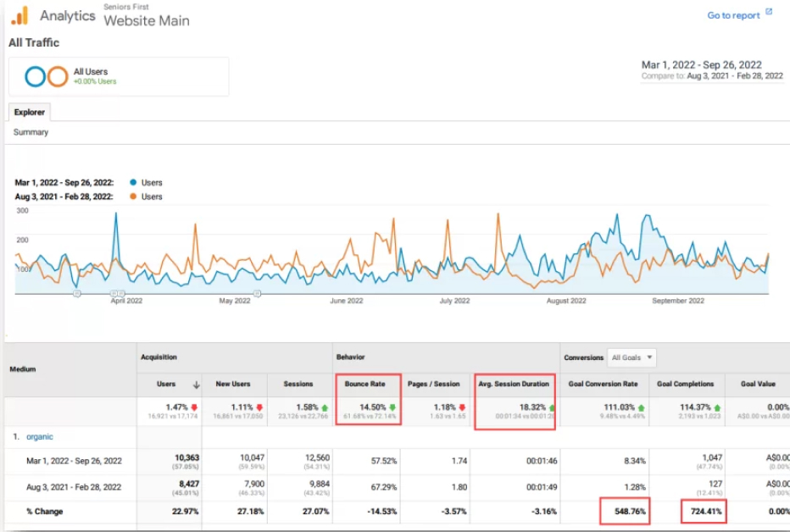Click the Behavior group header
This screenshot has height=532, width=790.
pyautogui.click(x=350, y=357)
